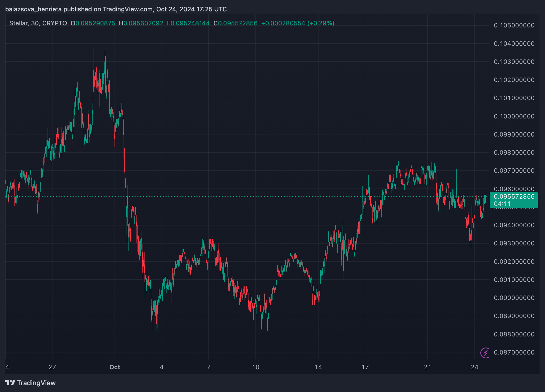Click the High value H0.095602092
Image resolution: width=545 pixels, height=392 pixels.
(141, 23)
